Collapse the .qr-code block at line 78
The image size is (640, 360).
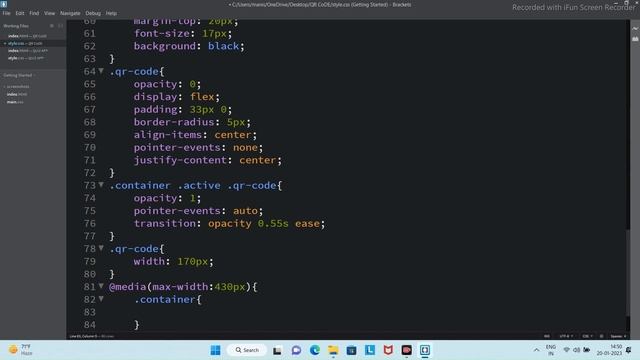[x=101, y=248]
